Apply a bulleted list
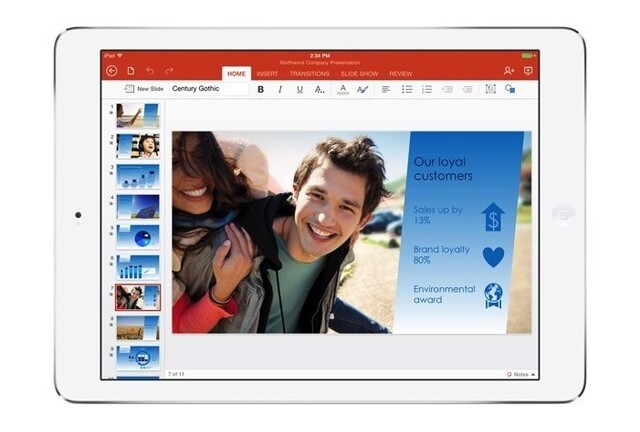This screenshot has width=640, height=432. point(407,89)
